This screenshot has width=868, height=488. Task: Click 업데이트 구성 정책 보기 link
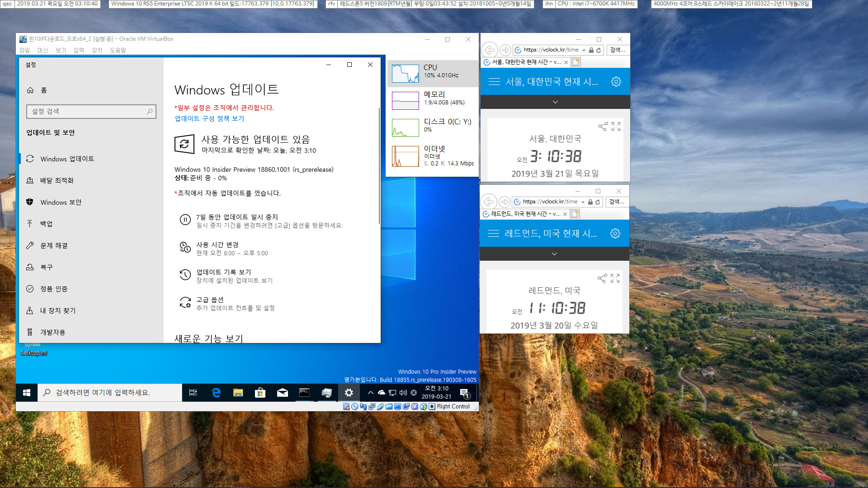point(209,118)
